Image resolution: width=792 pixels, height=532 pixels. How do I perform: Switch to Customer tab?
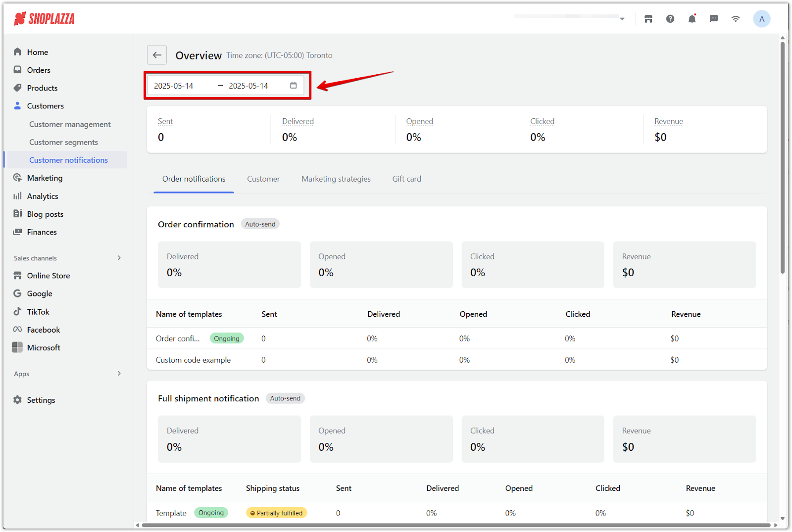pos(263,179)
